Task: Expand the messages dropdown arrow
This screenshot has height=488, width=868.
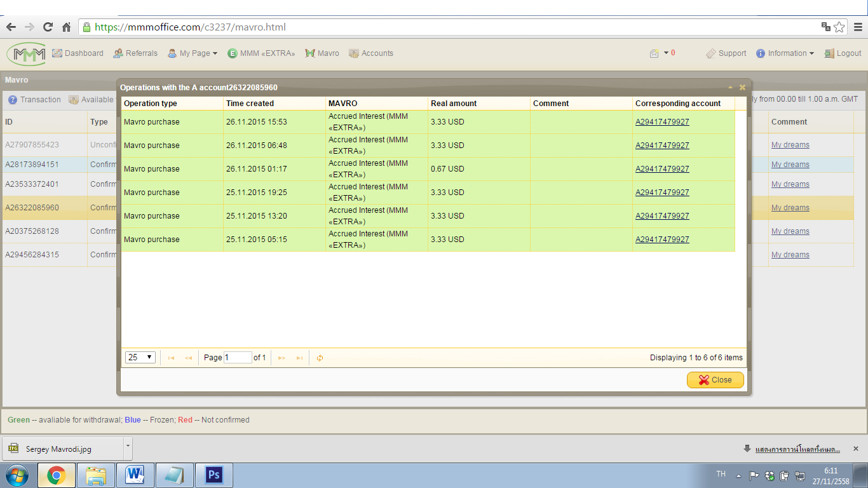Action: (666, 53)
